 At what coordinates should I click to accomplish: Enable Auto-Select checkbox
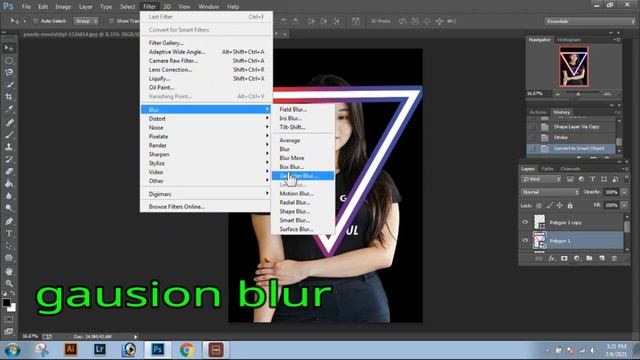[x=36, y=21]
